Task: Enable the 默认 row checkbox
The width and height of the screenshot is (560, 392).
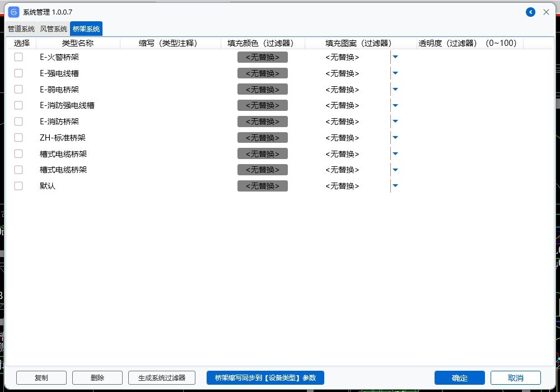Action: coord(18,186)
